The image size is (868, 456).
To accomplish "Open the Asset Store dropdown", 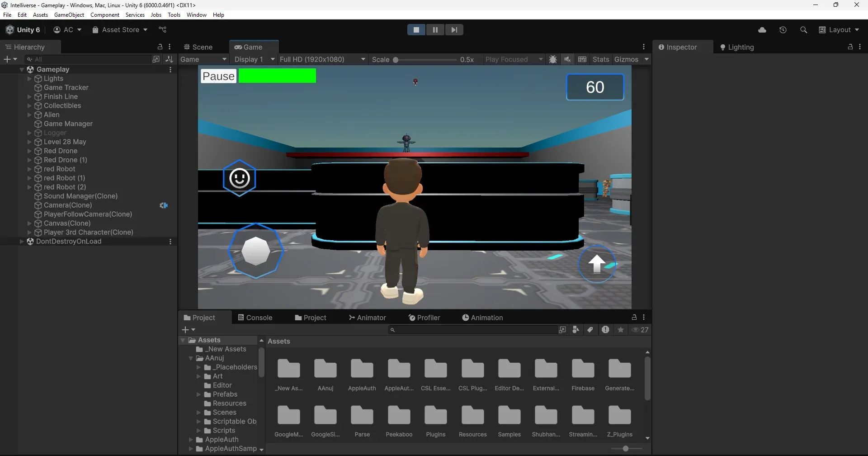I will [120, 30].
